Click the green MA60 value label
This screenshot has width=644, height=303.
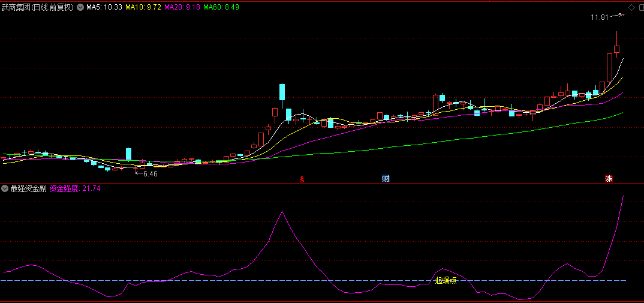221,8
